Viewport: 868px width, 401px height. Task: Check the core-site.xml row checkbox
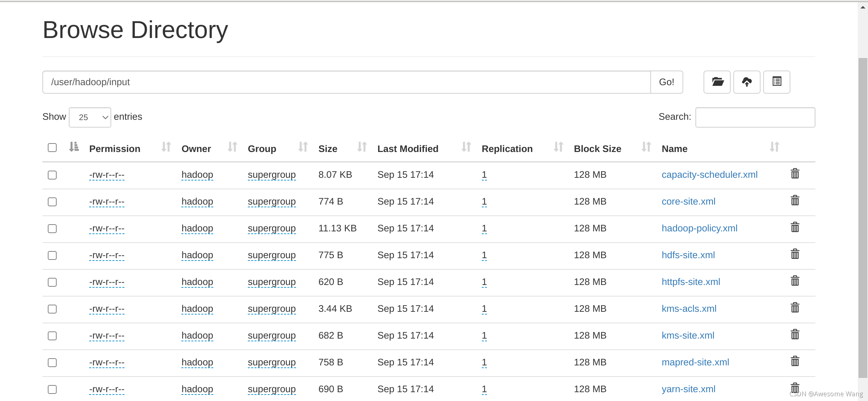coord(52,202)
